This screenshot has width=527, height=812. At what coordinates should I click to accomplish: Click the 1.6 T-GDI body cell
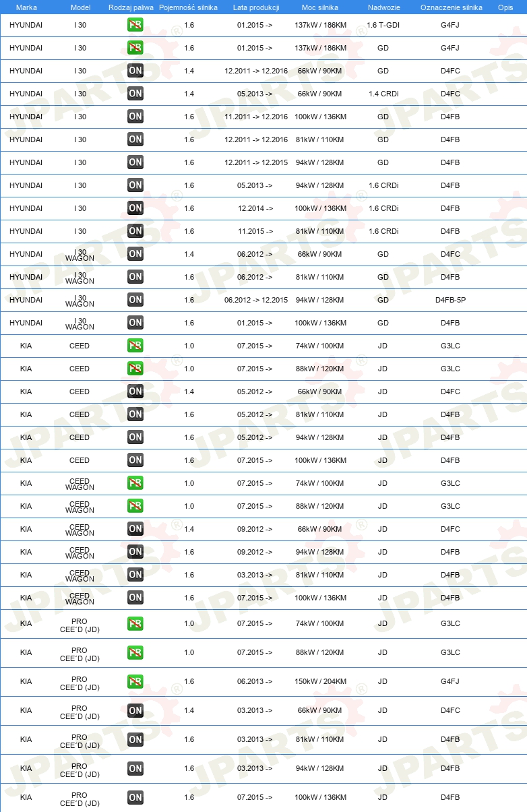383,25
